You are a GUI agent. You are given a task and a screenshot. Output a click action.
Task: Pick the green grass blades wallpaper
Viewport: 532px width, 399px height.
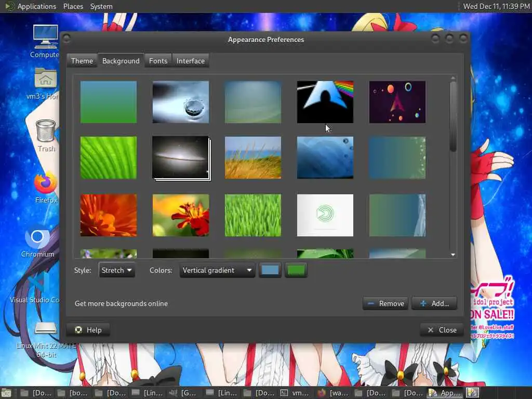click(x=253, y=215)
